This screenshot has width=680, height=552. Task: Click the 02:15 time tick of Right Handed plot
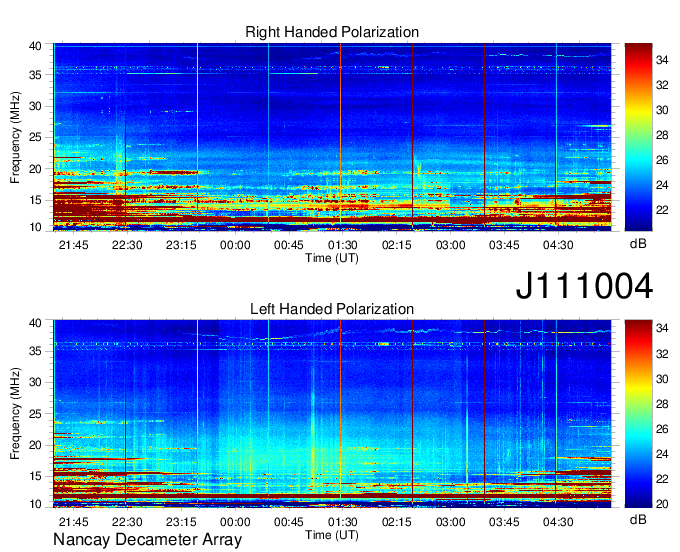coord(396,245)
